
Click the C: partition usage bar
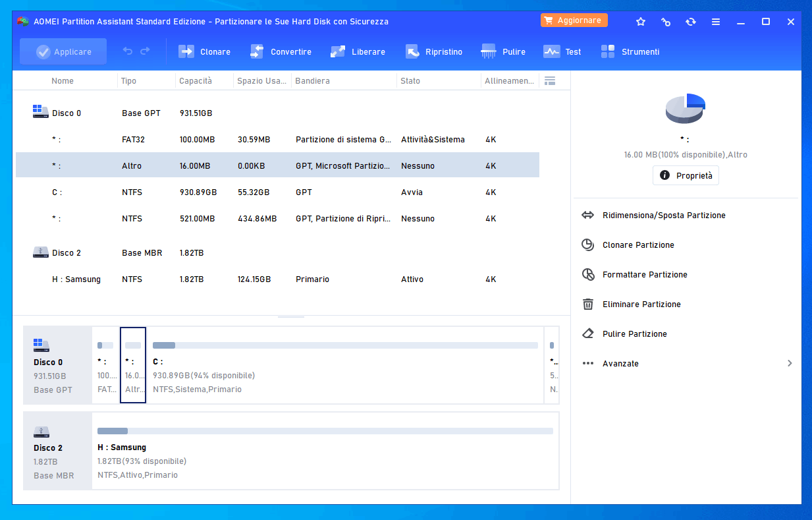pos(345,345)
